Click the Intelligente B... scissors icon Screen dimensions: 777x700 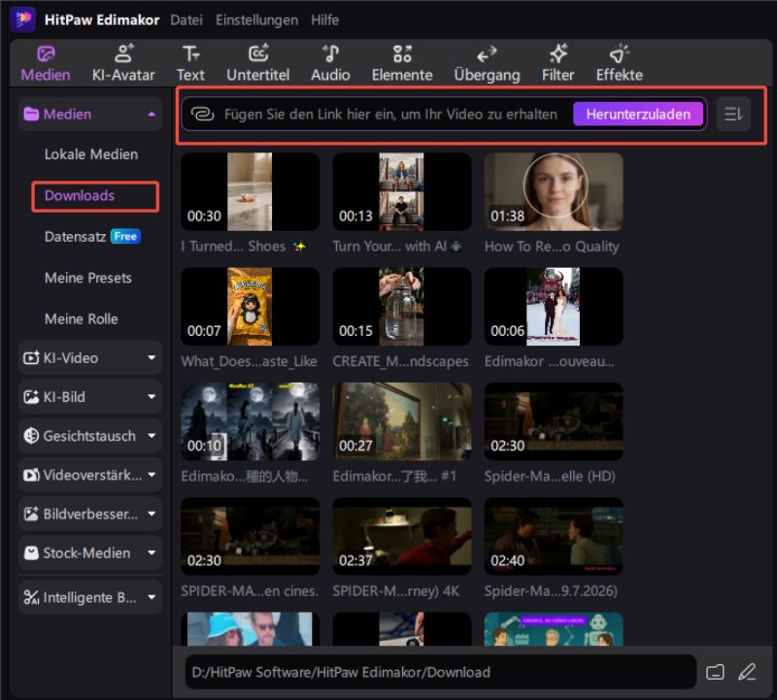(x=31, y=597)
